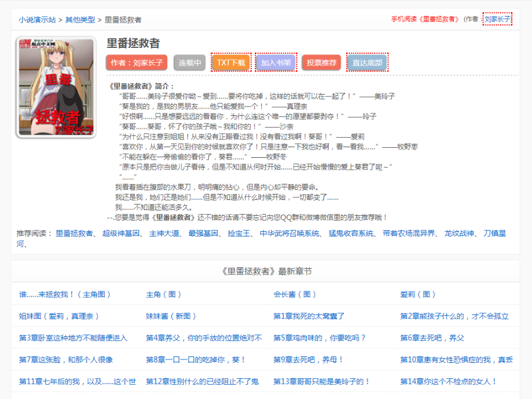Click the 投票推荐 button
532x399 pixels.
321,62
